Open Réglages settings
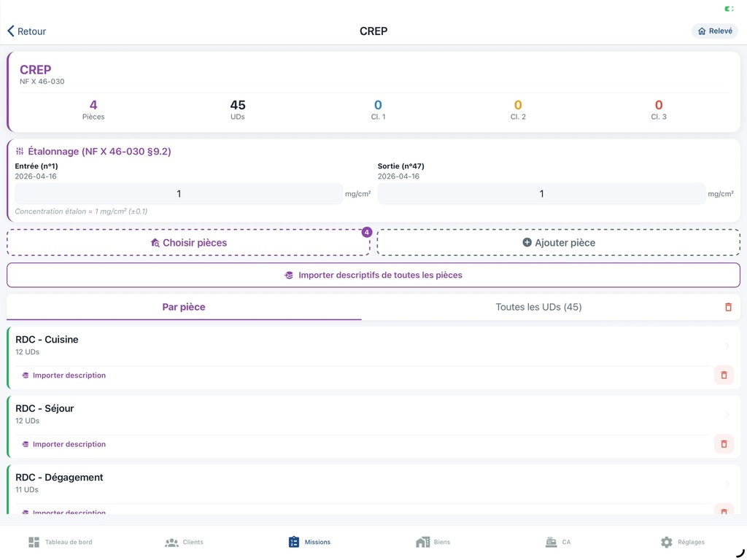Screen dimensions: 747x560 pos(682,542)
